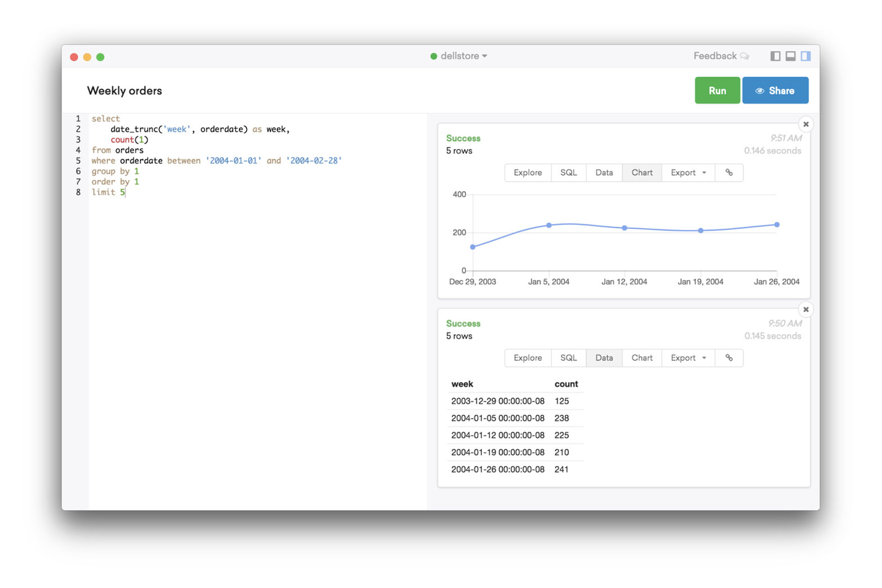Switch the top result to the Data tab
The height and width of the screenshot is (588, 882).
604,172
